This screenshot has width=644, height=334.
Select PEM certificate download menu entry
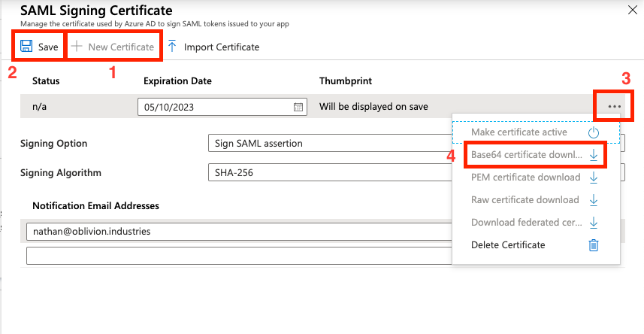525,178
